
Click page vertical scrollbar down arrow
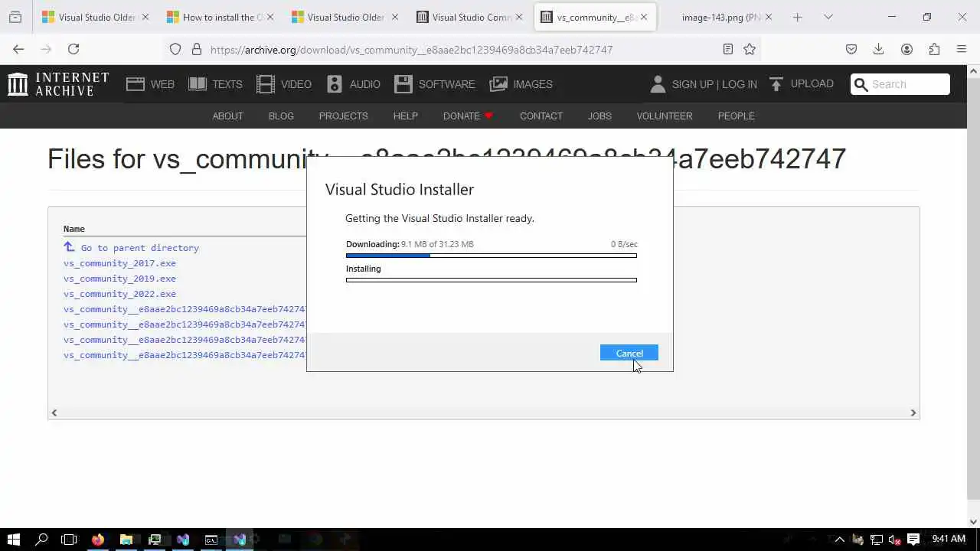(974, 521)
